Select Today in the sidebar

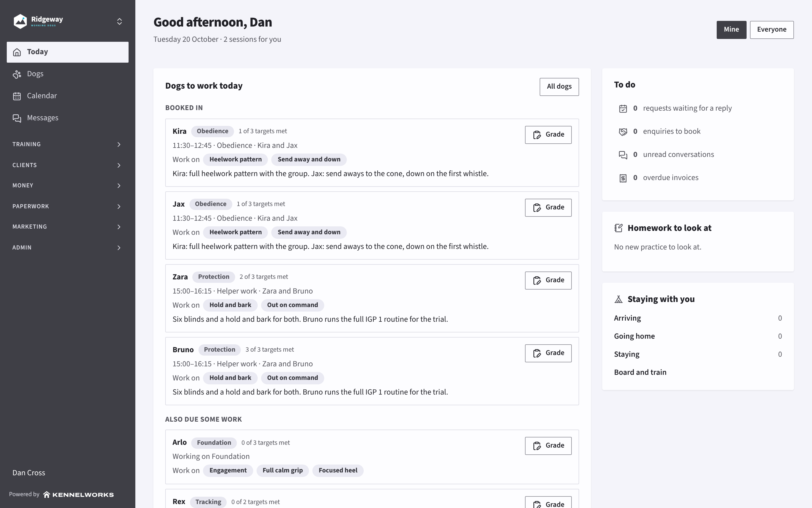(67, 52)
